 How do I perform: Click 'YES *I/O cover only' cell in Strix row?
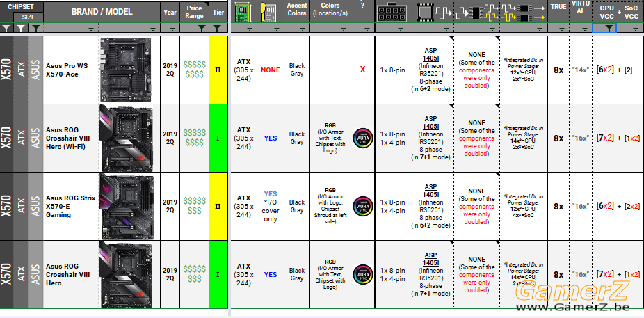pyautogui.click(x=271, y=206)
